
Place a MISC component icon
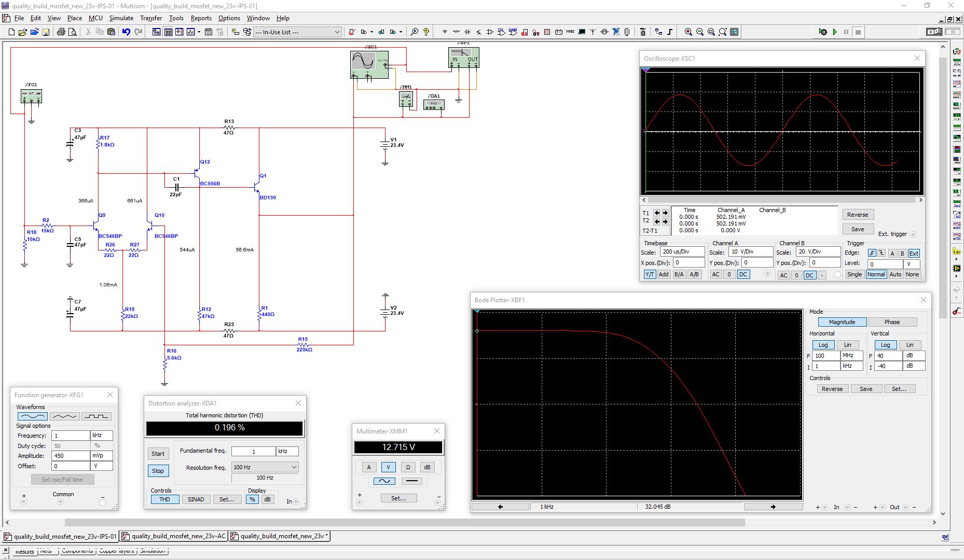tap(570, 32)
